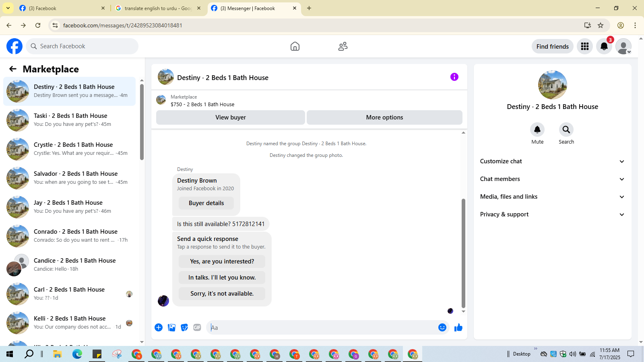The height and width of the screenshot is (362, 644).
Task: Bookmark this page with the star icon
Action: pos(601,25)
